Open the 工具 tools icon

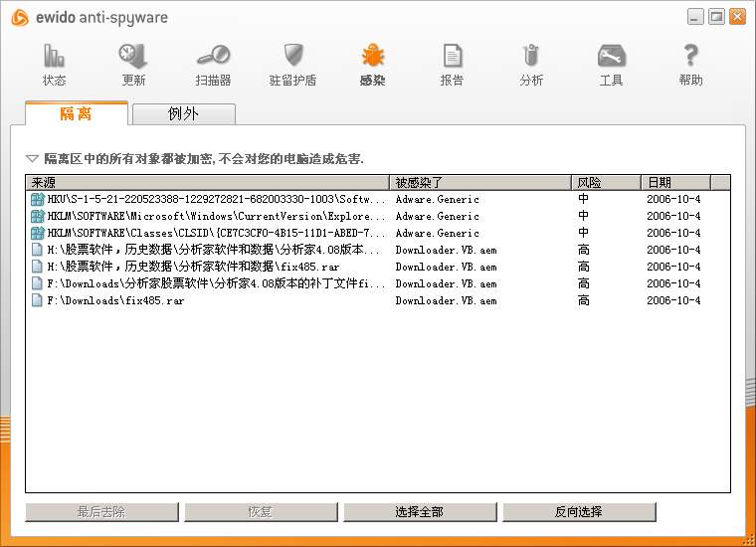[612, 56]
